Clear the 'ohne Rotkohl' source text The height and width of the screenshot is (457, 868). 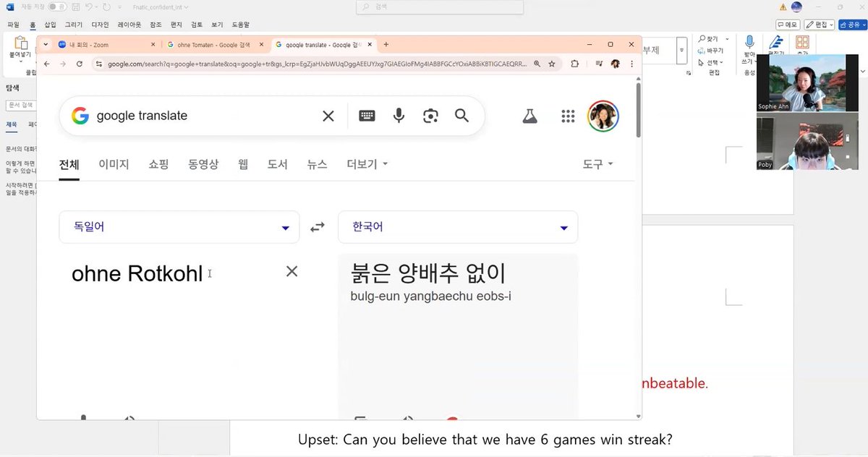(292, 271)
